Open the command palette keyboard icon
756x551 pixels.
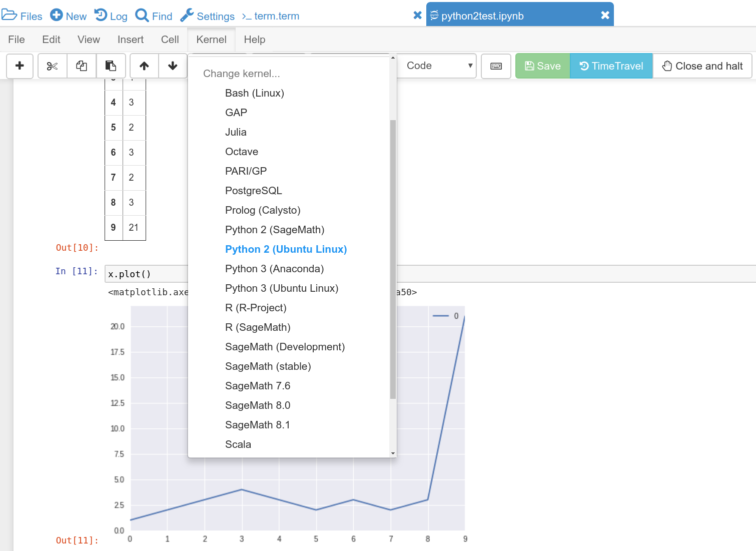pos(496,66)
